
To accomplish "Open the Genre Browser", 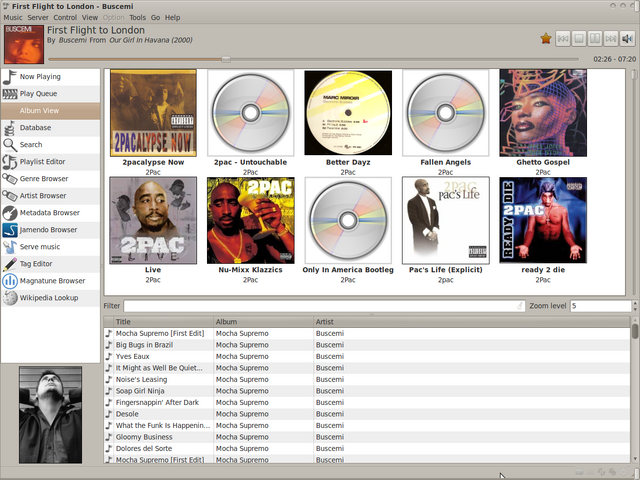I will 50,179.
